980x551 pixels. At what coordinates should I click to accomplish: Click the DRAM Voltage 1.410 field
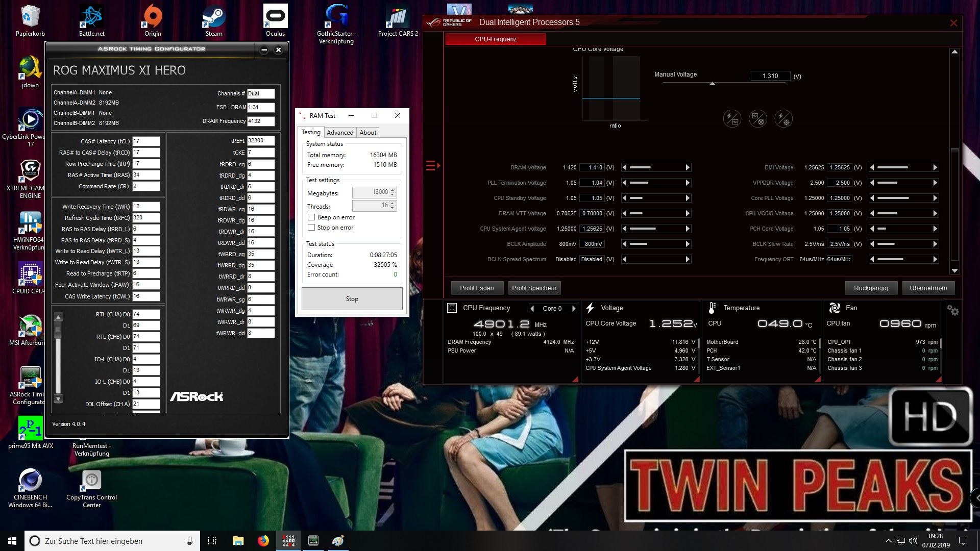(592, 167)
